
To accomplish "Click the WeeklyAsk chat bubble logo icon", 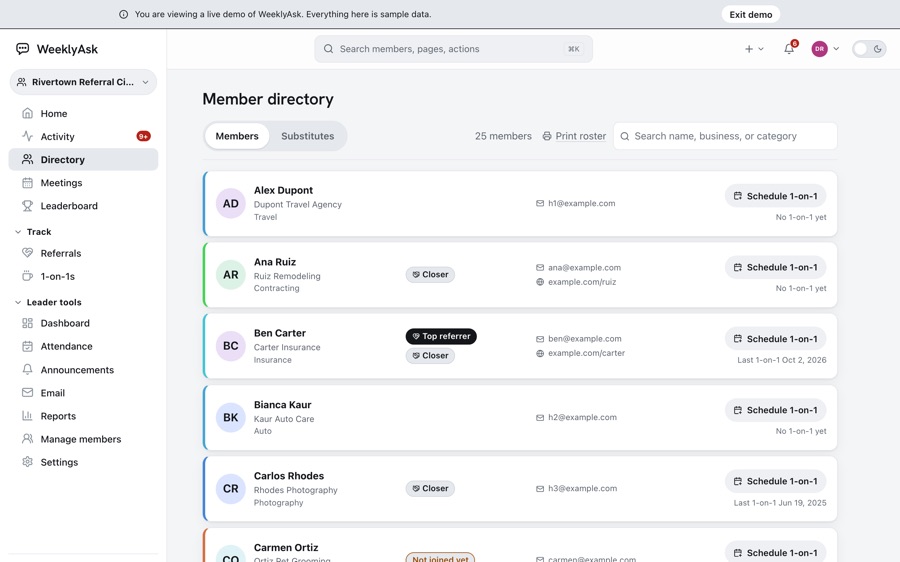I will pos(22,49).
